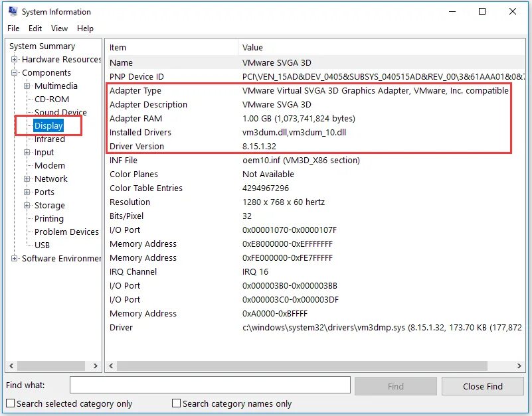Image resolution: width=532 pixels, height=416 pixels.
Task: Click left arrow of tree pane scrollbar
Action: 11,366
